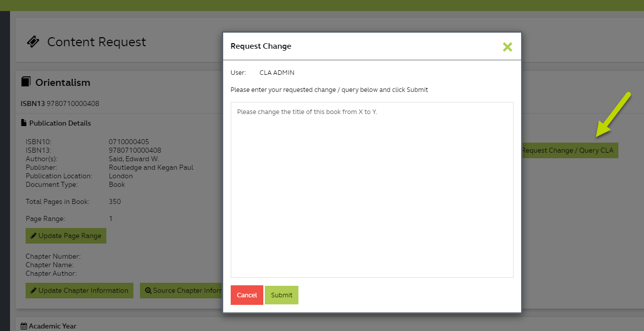Click the ticket icon beside Content Request
Image resolution: width=644 pixels, height=331 pixels.
click(x=33, y=42)
